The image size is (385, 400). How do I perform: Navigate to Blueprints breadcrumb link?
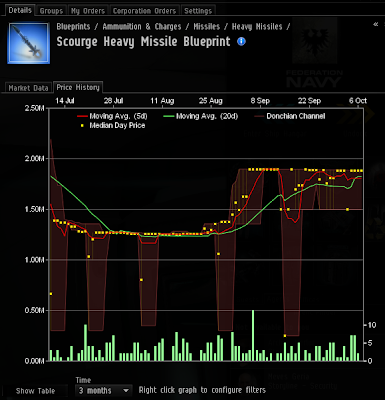73,27
